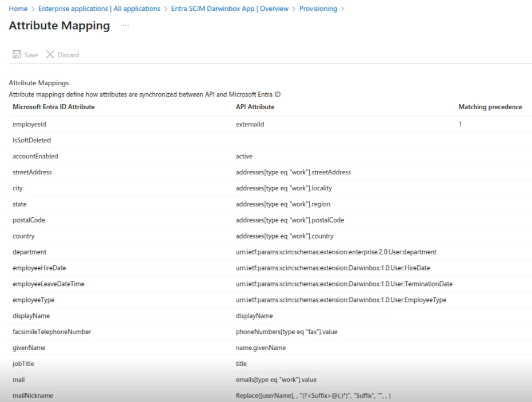
Task: Open the facsimileTelephoneNumber mapping row
Action: click(x=270, y=332)
